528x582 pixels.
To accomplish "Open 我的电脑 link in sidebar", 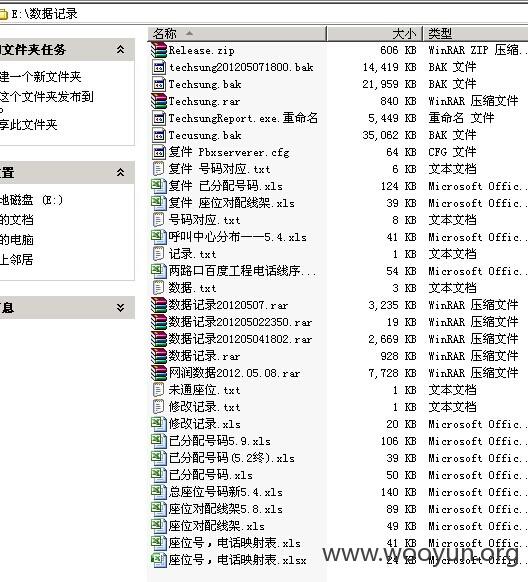I will (x=17, y=239).
